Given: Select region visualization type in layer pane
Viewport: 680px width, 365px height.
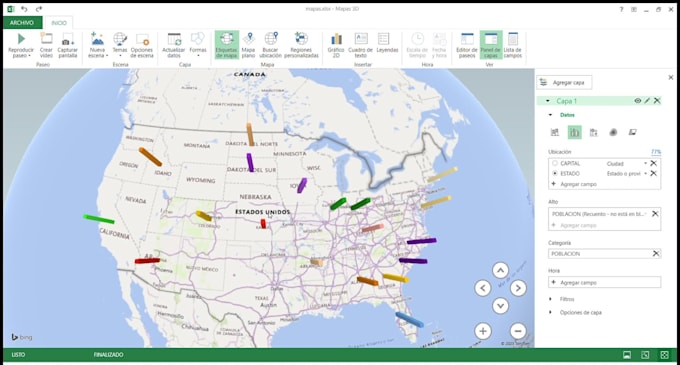Looking at the screenshot, I should coord(633,132).
